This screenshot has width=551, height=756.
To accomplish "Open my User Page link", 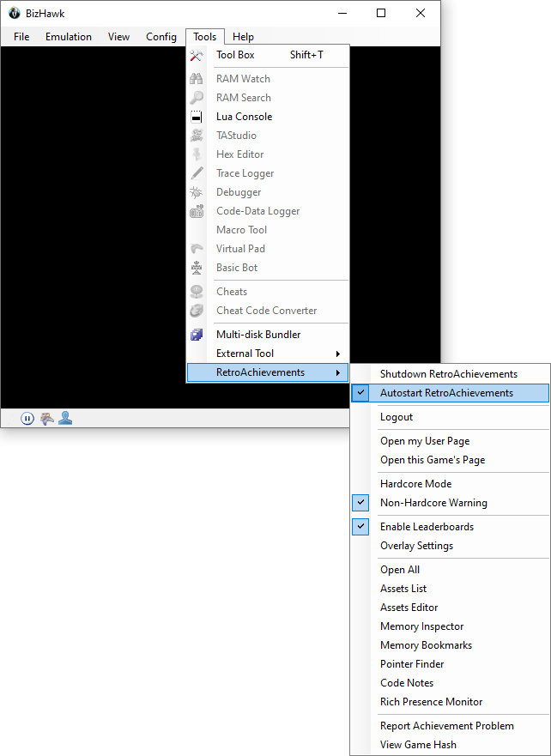I will (x=425, y=441).
